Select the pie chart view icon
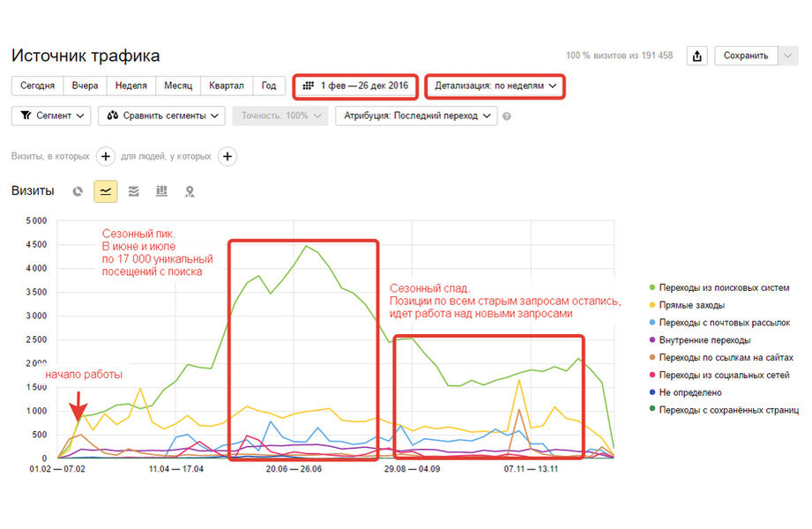Screen dimensions: 812x529 78,191
